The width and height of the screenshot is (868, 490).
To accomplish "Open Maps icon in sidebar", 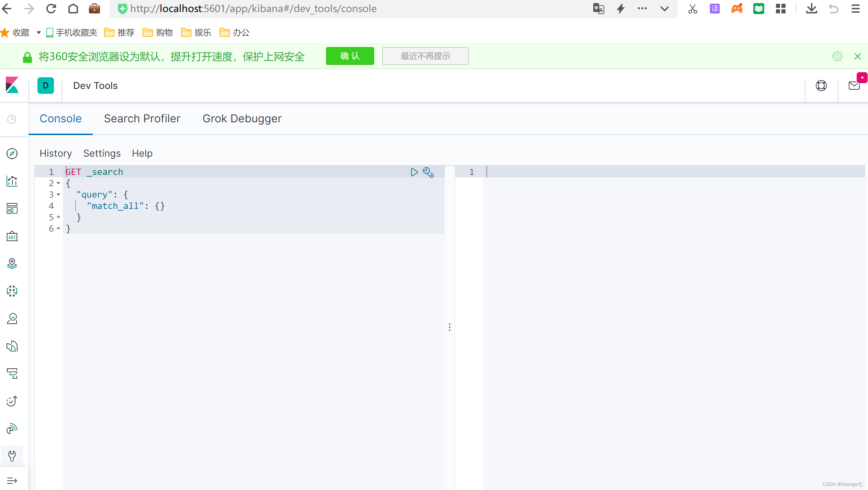I will pyautogui.click(x=12, y=264).
